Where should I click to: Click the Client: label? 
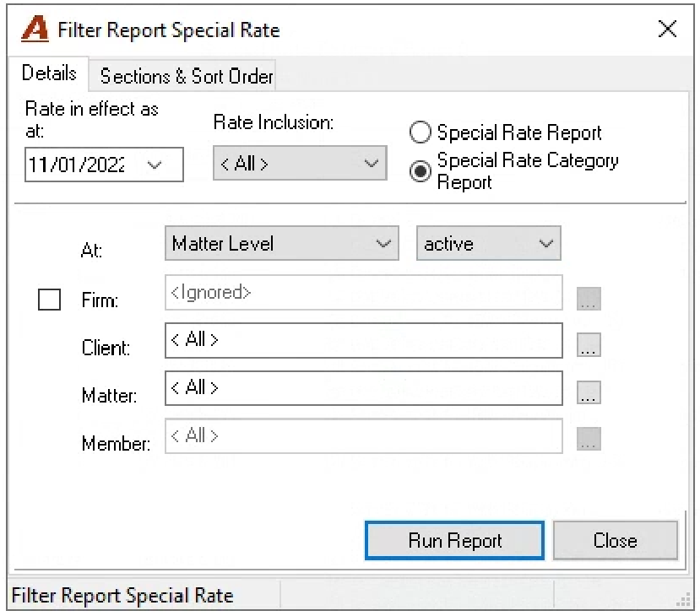106,348
